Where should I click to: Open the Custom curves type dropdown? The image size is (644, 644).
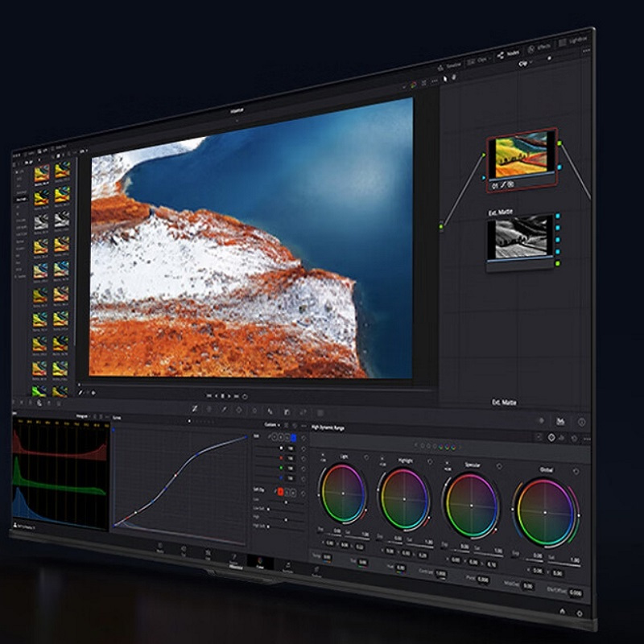point(272,425)
